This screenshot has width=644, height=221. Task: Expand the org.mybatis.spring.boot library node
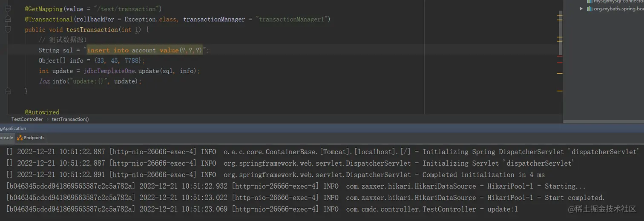[x=581, y=9]
